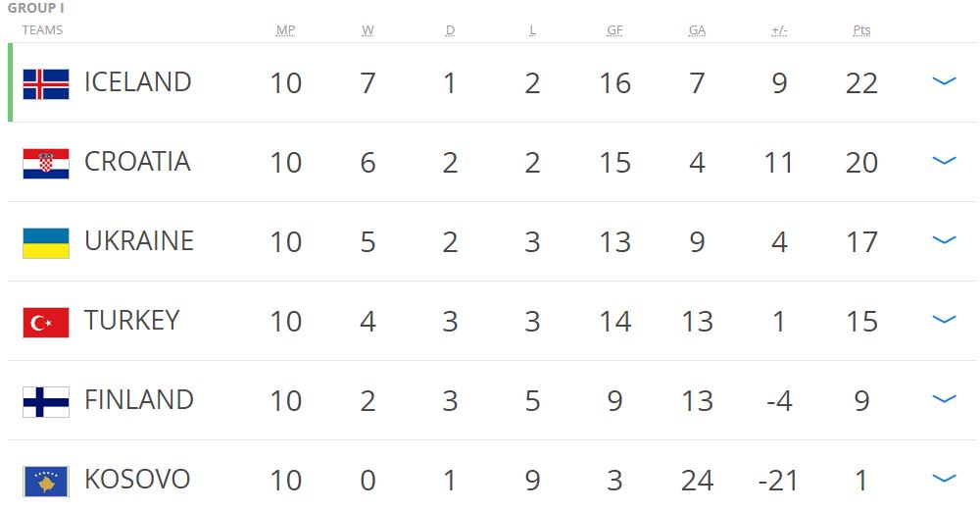Expand Turkey's match details arrow
Screen dimensions: 980x512
[x=944, y=321]
